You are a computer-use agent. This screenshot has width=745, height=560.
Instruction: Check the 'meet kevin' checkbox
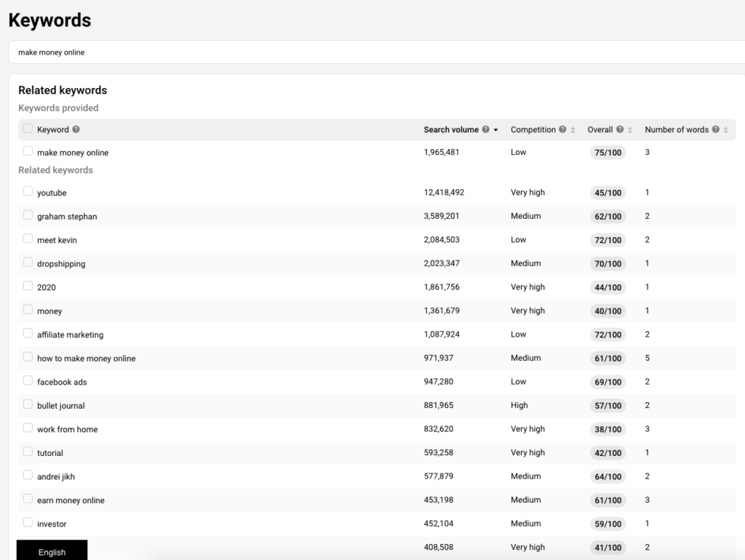[x=28, y=239]
